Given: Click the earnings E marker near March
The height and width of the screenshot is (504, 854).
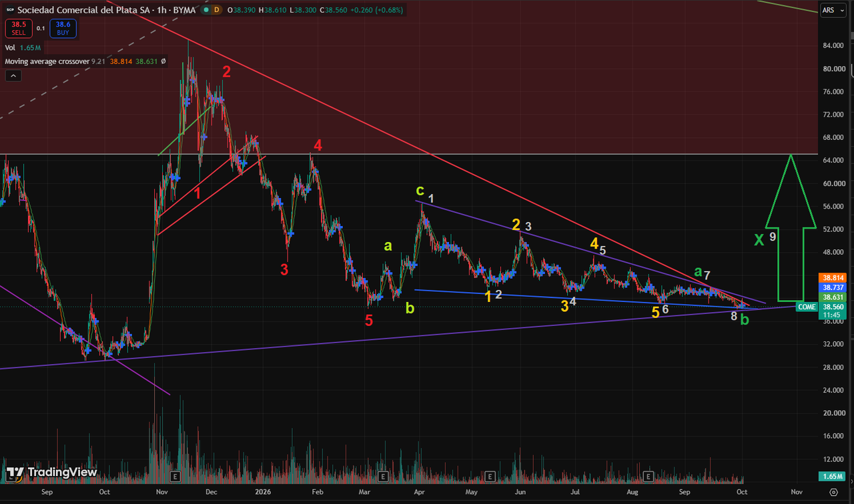Looking at the screenshot, I should (x=383, y=477).
